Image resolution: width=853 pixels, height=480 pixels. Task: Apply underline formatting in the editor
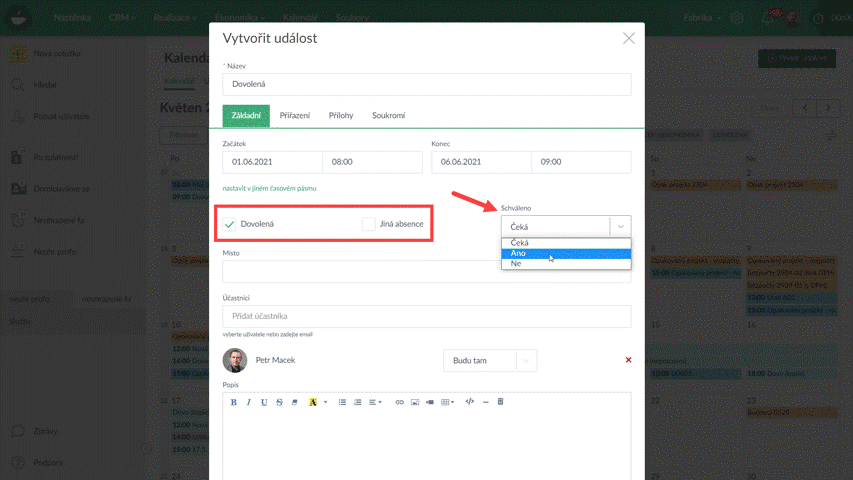click(x=264, y=402)
